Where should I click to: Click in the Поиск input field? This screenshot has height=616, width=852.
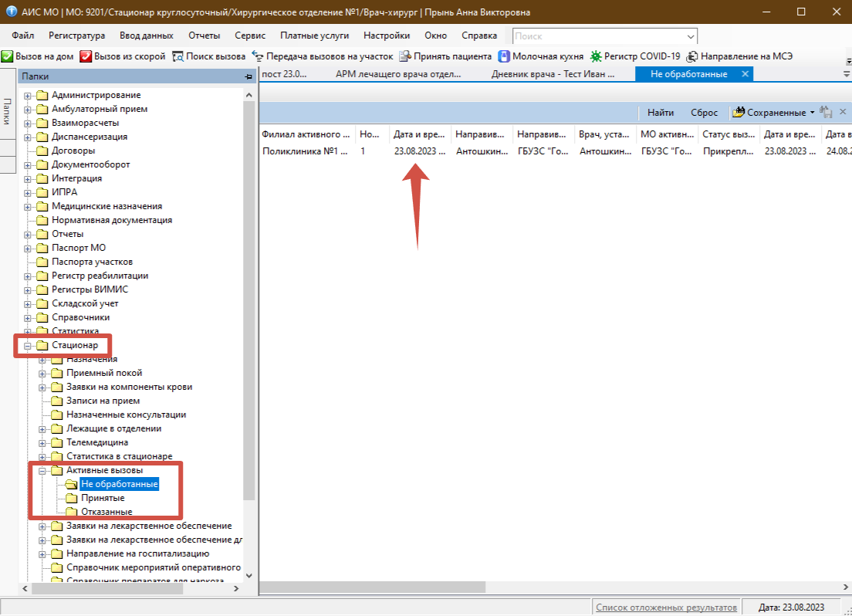(x=598, y=36)
